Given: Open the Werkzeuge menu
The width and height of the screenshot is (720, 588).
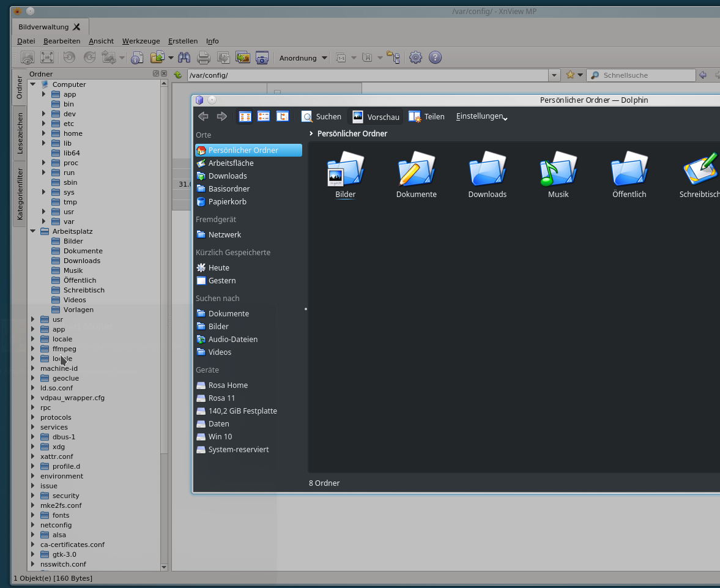Looking at the screenshot, I should [141, 41].
